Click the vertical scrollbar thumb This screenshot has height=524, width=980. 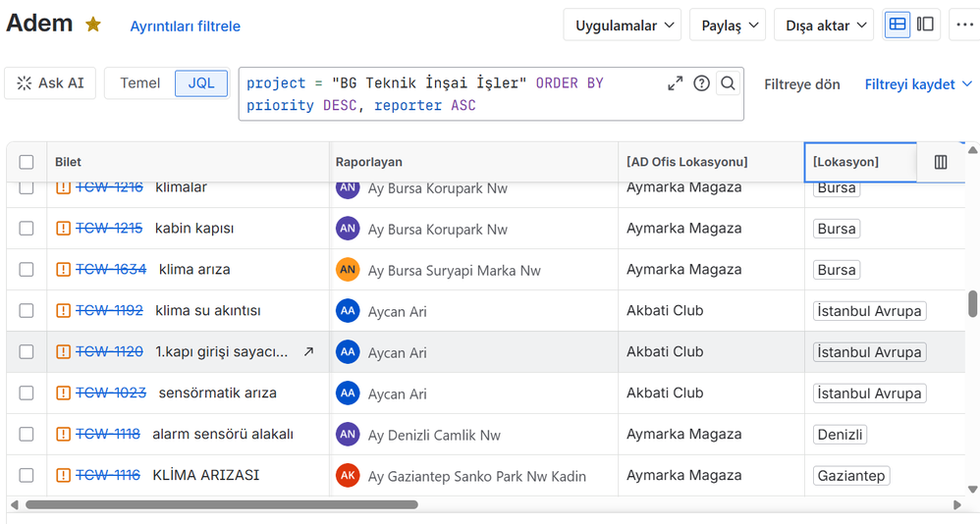(972, 304)
